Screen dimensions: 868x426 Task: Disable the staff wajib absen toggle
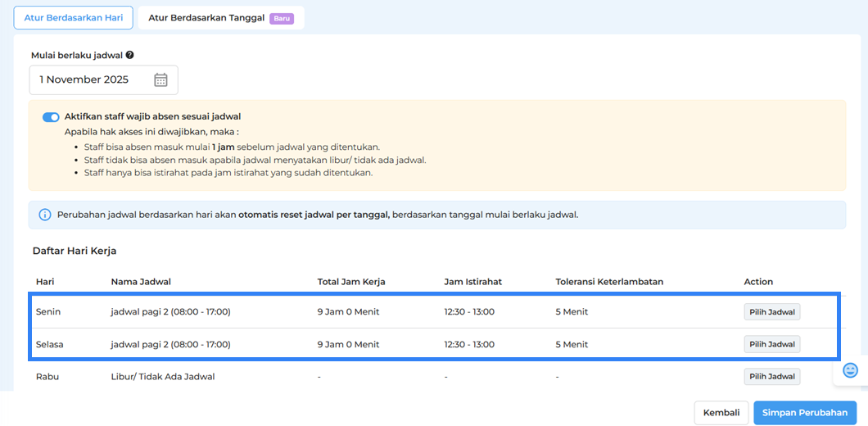(x=51, y=117)
